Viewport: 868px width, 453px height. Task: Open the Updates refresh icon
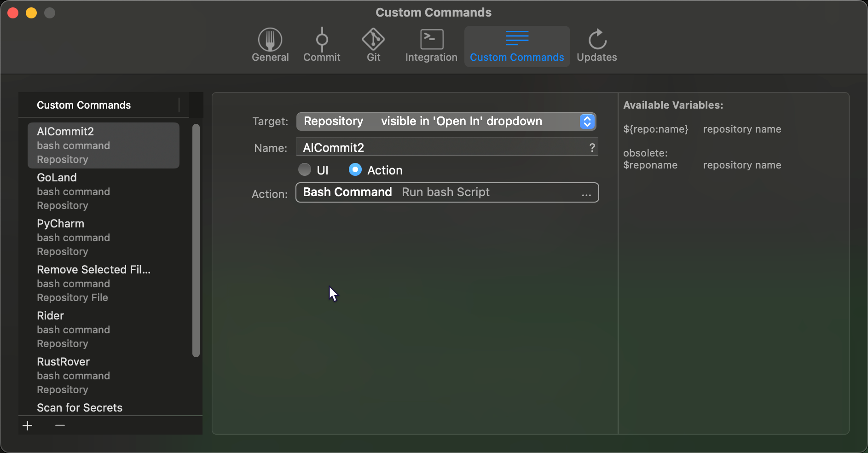pyautogui.click(x=597, y=40)
